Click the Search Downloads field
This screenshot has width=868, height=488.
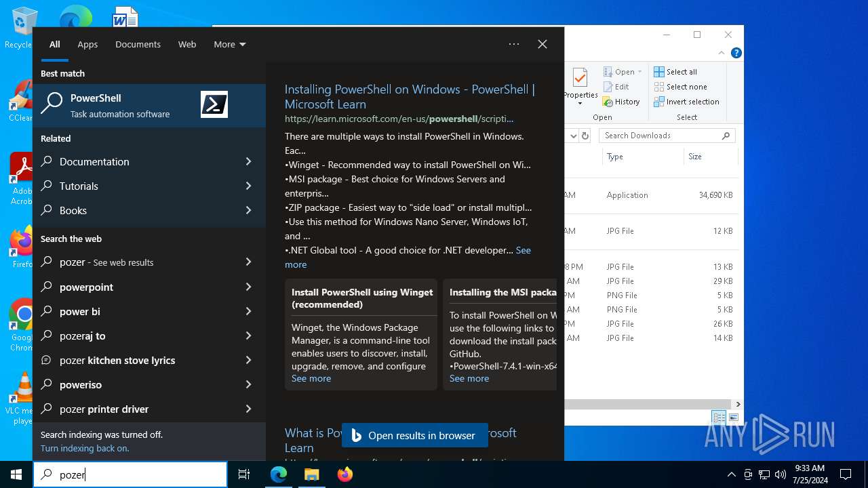pyautogui.click(x=667, y=136)
